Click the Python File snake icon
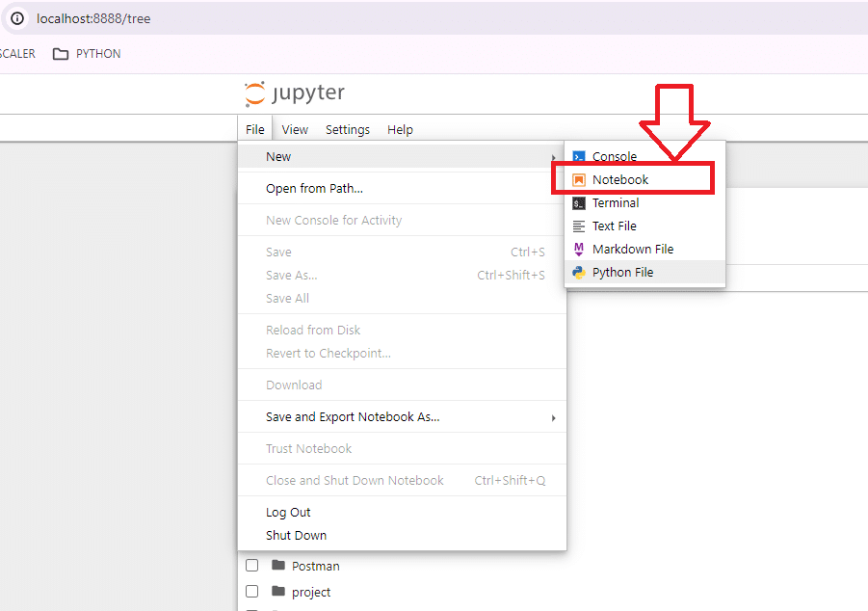868x611 pixels. click(578, 273)
